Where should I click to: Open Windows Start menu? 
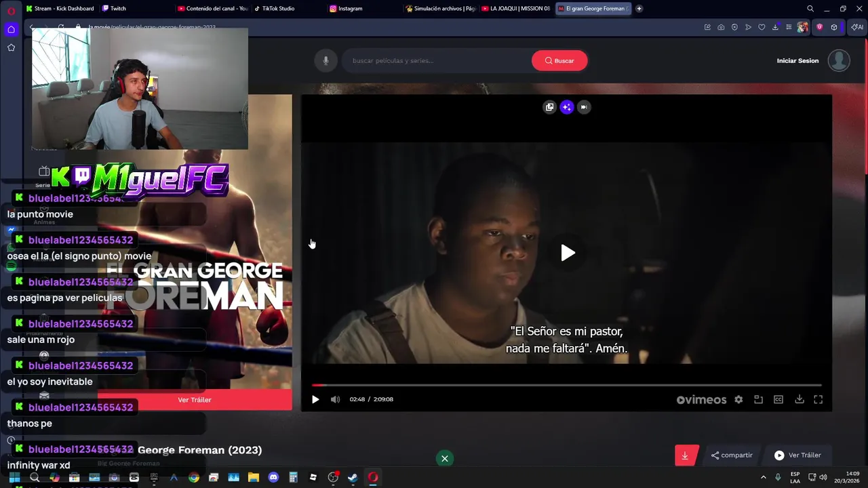[14, 477]
